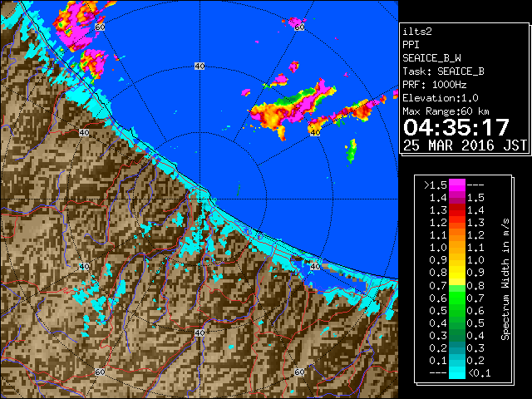Screen dimensions: 532x399
Task: Click the "PRF: 1000Hz" line
Action: (x=435, y=85)
